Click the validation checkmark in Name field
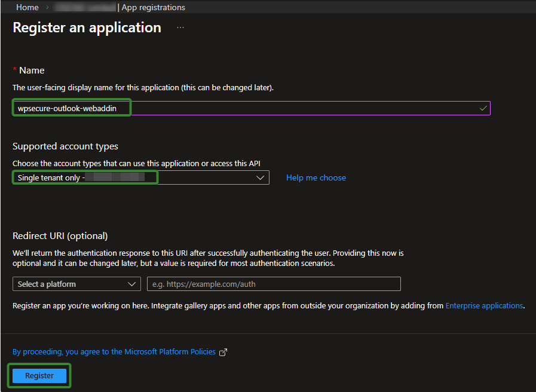536x392 pixels. [483, 108]
